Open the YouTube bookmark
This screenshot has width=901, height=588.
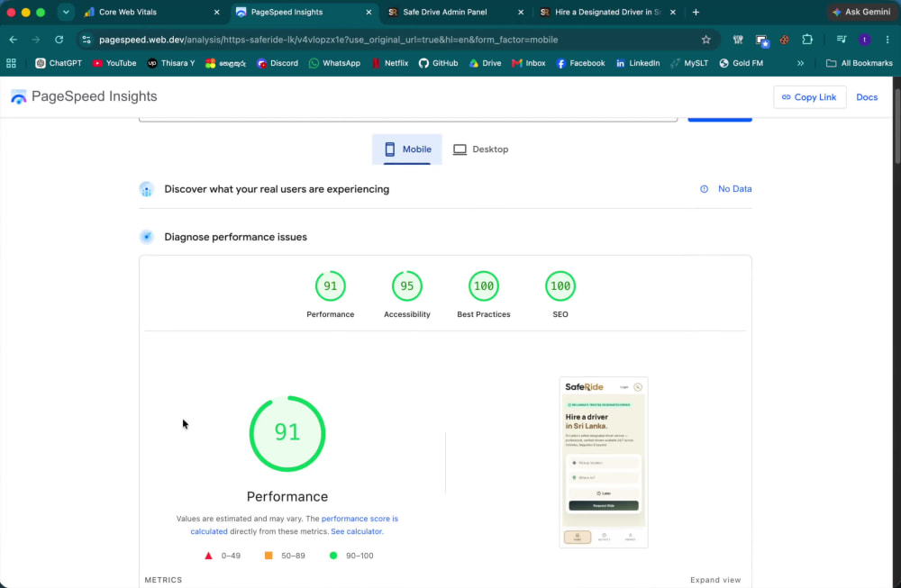114,63
